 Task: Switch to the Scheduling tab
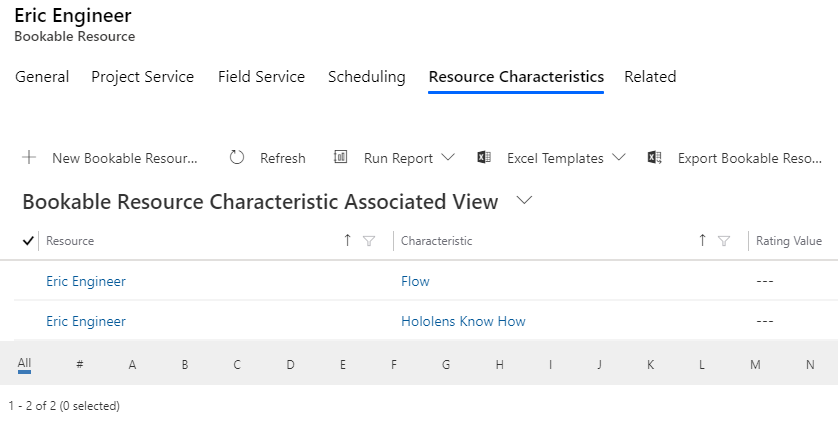point(367,77)
